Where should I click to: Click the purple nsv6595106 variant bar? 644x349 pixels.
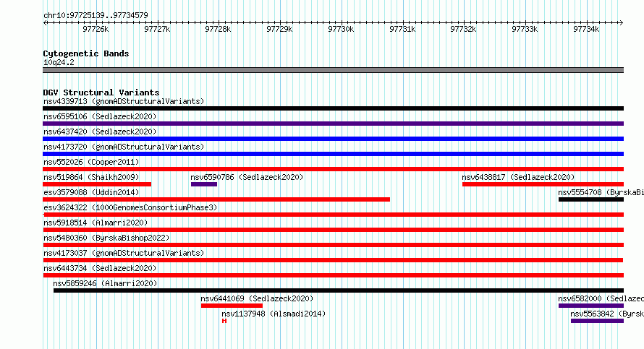pos(333,124)
